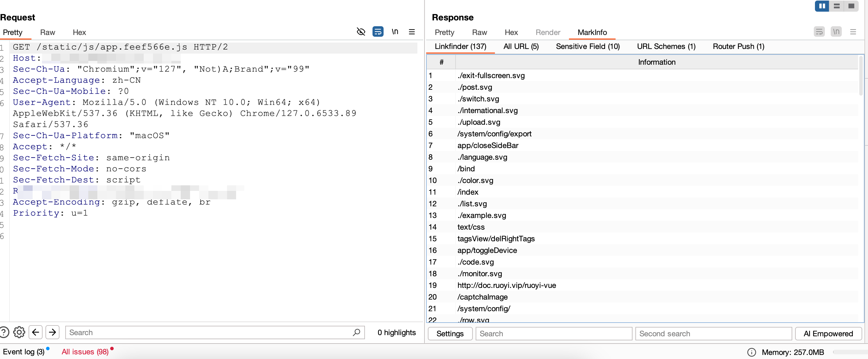Toggle hidden characters eye icon in Request
The image size is (868, 359).
(361, 32)
